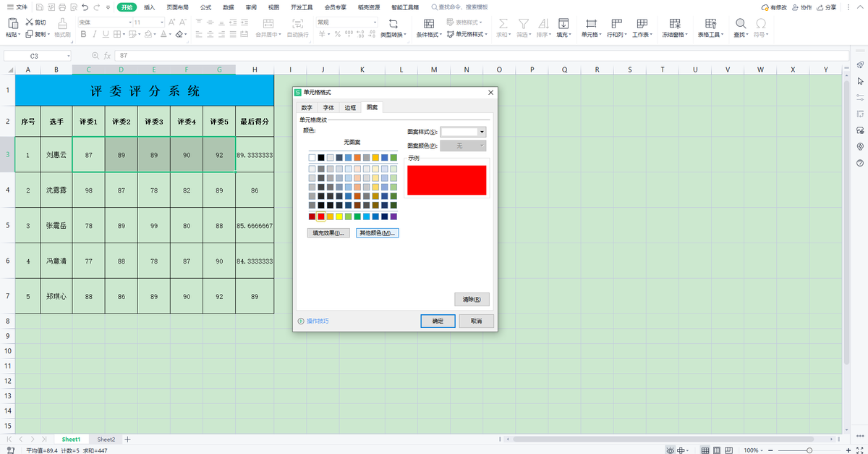
Task: Click the Redo arrow icon
Action: (x=95, y=7)
